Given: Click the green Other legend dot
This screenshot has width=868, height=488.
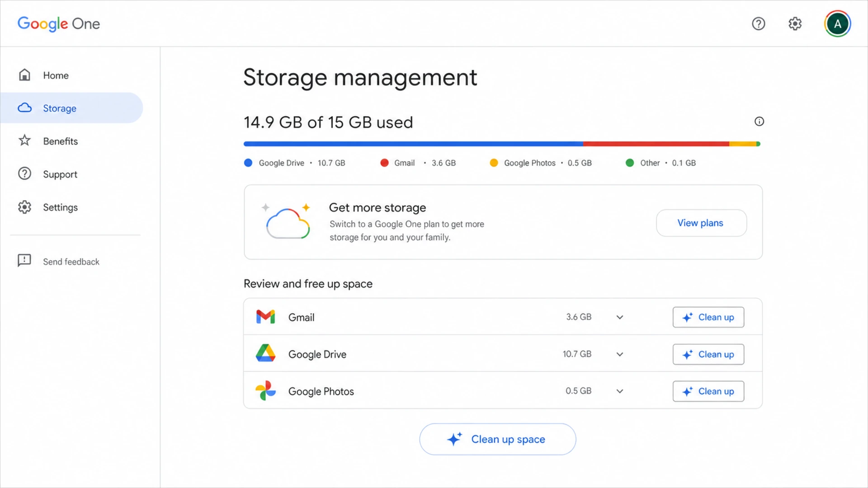Looking at the screenshot, I should point(629,163).
